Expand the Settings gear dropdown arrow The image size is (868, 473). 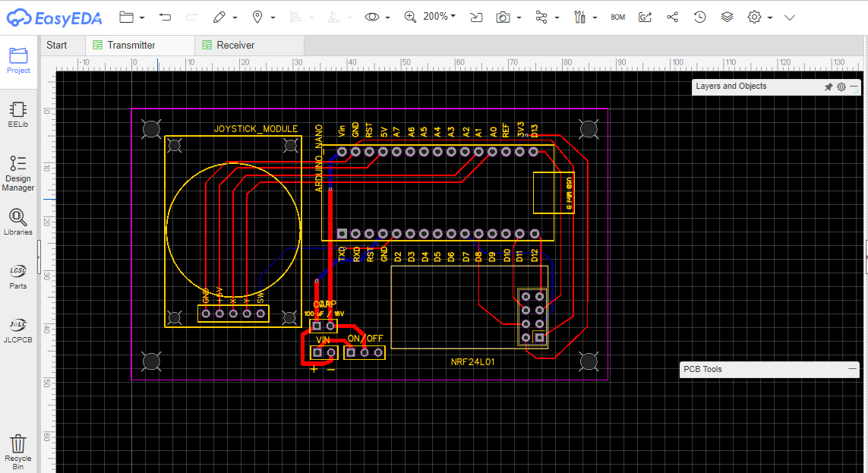pyautogui.click(x=770, y=17)
